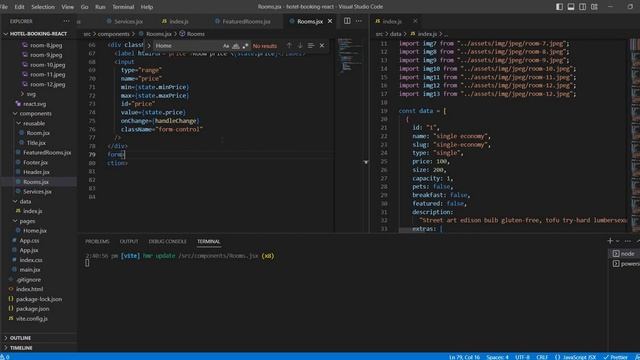Expand the OUTLINE section
The width and height of the screenshot is (640, 360).
(x=20, y=338)
